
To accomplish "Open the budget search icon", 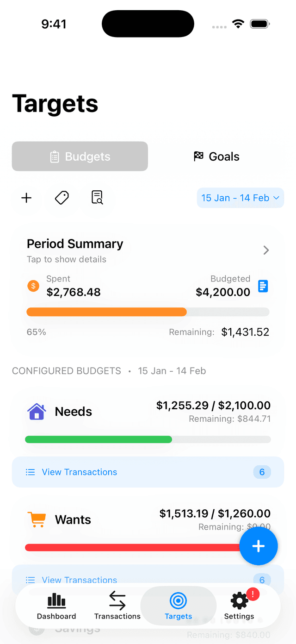I will [x=97, y=198].
